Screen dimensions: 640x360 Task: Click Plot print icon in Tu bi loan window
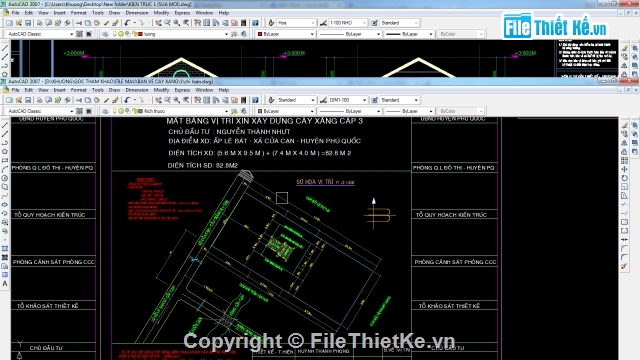(39, 100)
